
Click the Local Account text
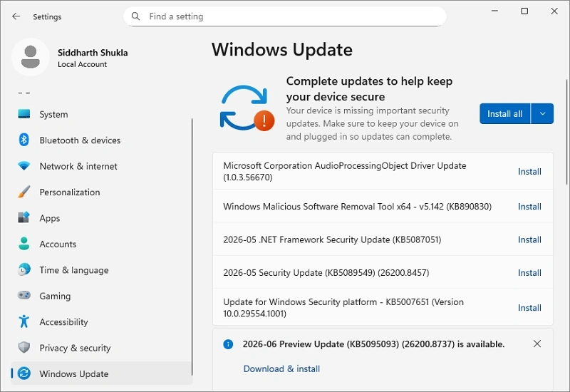(x=83, y=64)
